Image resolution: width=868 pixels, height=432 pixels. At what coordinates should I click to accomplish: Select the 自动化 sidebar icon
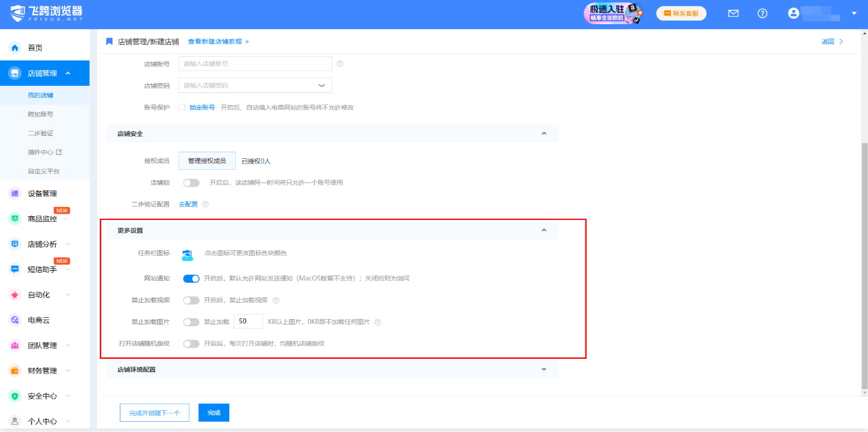pyautogui.click(x=15, y=294)
